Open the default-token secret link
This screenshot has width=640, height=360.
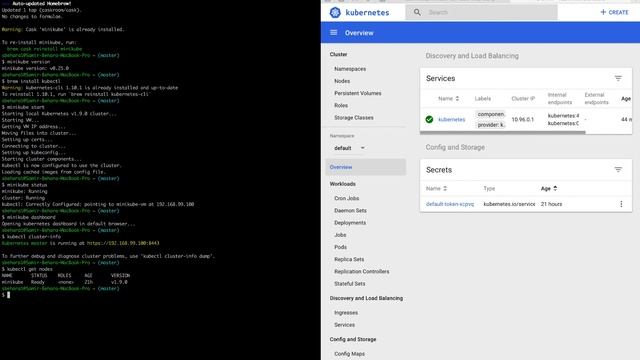(x=450, y=204)
